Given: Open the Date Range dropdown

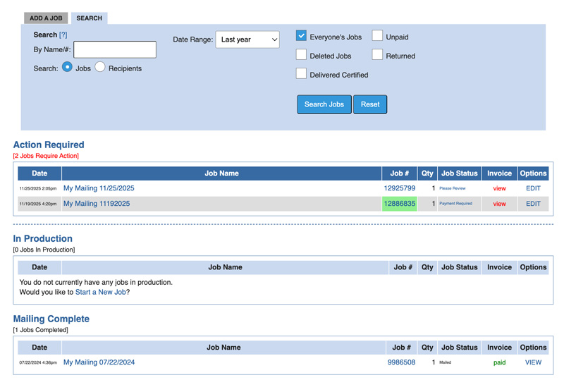Looking at the screenshot, I should point(247,40).
